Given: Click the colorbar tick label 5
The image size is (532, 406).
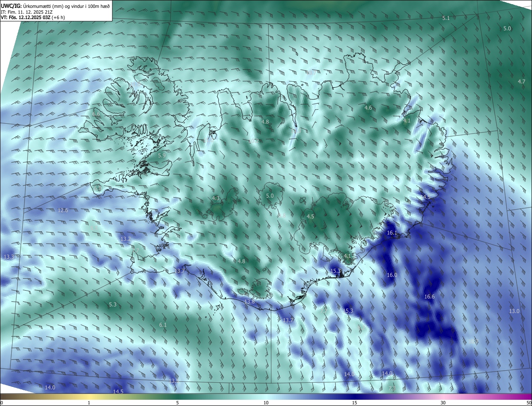Looking at the screenshot, I should pos(177,403).
